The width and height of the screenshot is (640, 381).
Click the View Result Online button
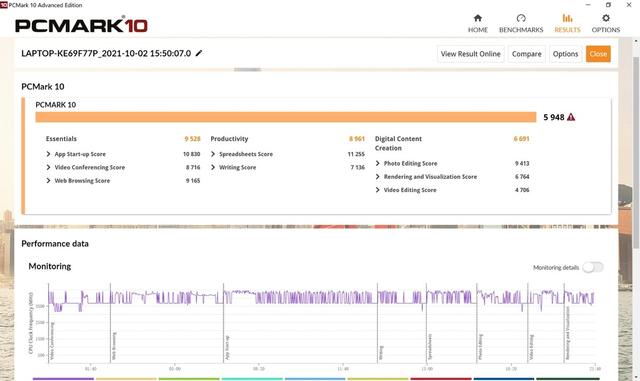click(471, 54)
